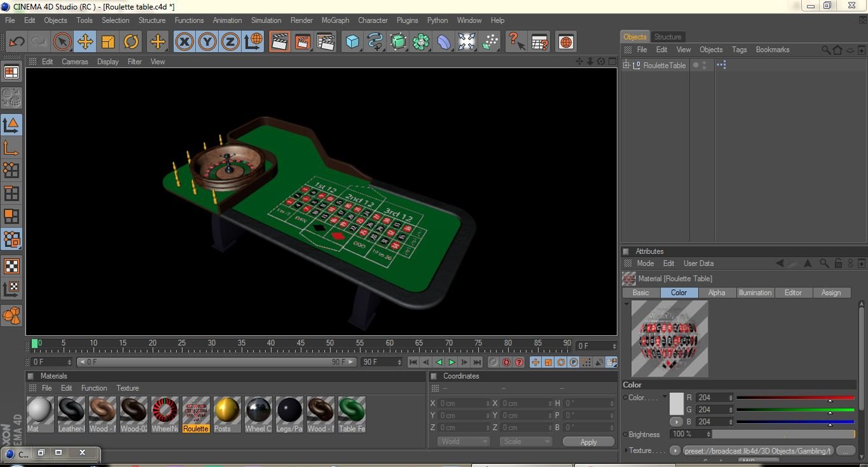Open the Scale mode dropdown in Coordinates
The height and width of the screenshot is (467, 868).
point(525,441)
